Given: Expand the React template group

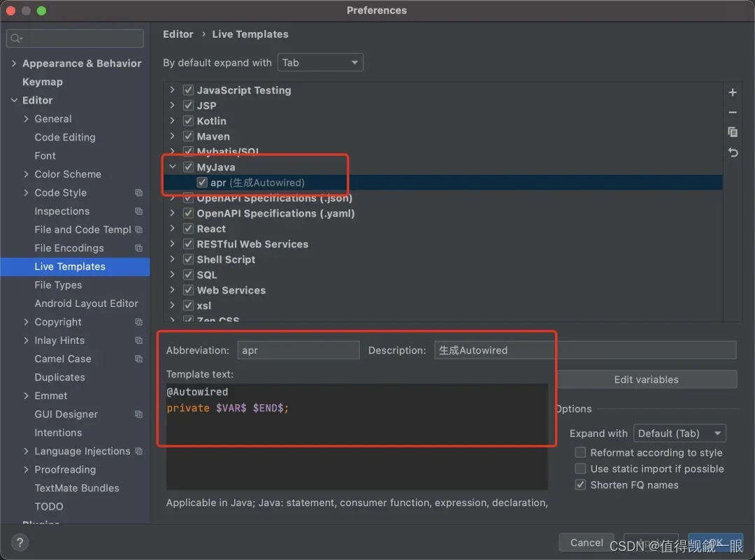Looking at the screenshot, I should coord(173,228).
